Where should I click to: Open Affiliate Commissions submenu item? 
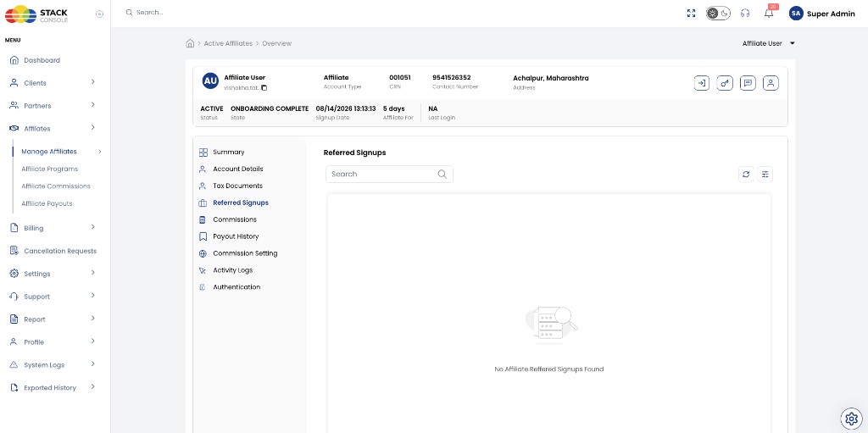pyautogui.click(x=56, y=186)
